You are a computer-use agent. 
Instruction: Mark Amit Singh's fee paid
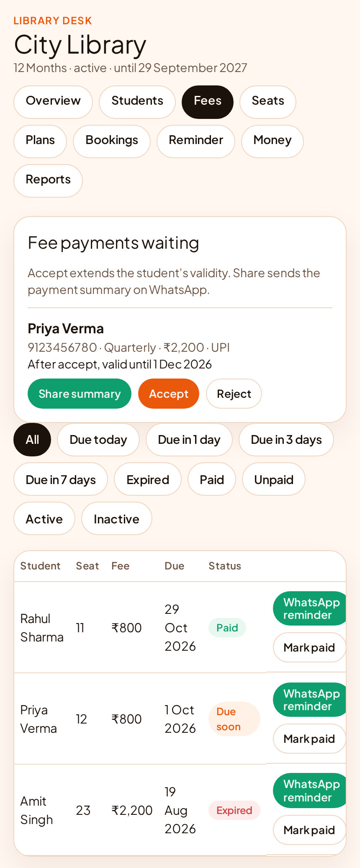coord(309,830)
